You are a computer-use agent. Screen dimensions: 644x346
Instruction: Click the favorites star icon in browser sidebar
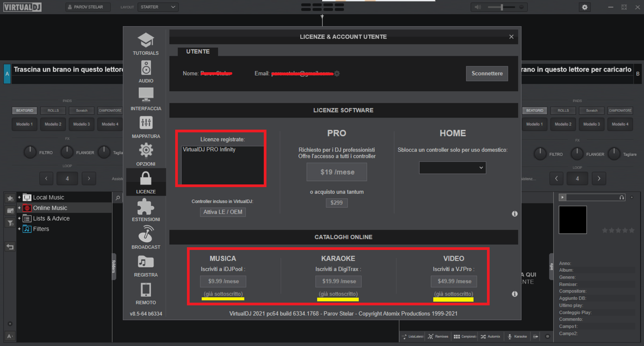10,198
